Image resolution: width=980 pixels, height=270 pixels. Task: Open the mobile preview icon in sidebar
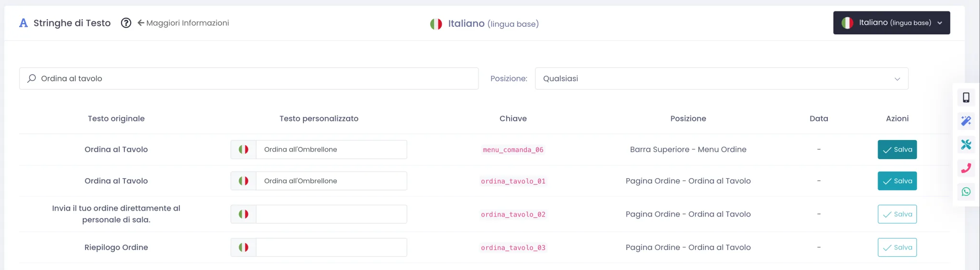[966, 97]
